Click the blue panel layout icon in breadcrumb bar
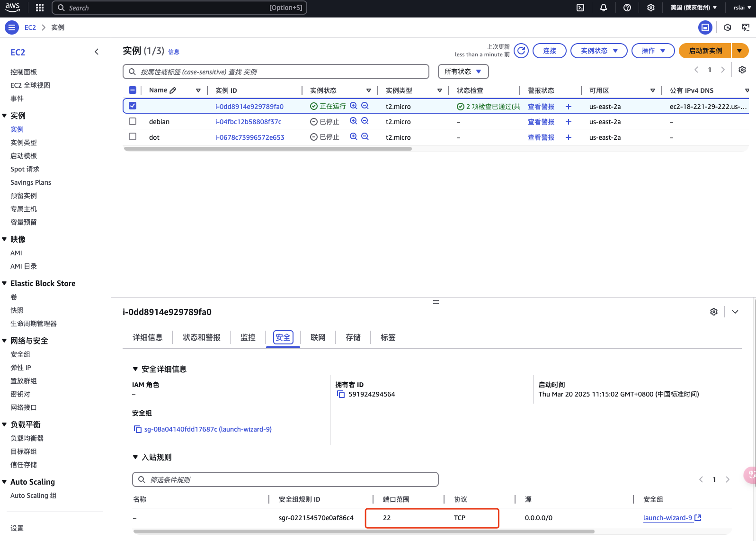The image size is (756, 541). coord(705,27)
